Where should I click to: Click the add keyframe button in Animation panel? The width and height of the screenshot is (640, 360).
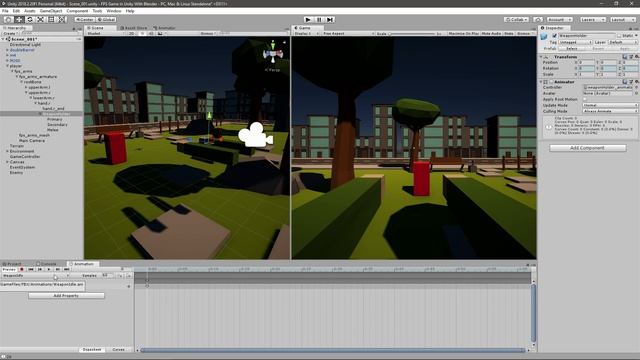(x=121, y=276)
